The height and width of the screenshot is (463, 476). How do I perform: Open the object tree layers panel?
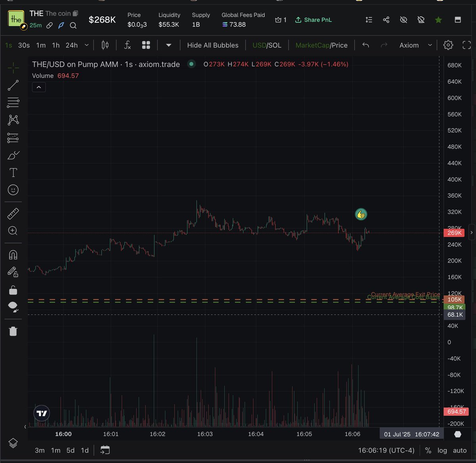13,443
